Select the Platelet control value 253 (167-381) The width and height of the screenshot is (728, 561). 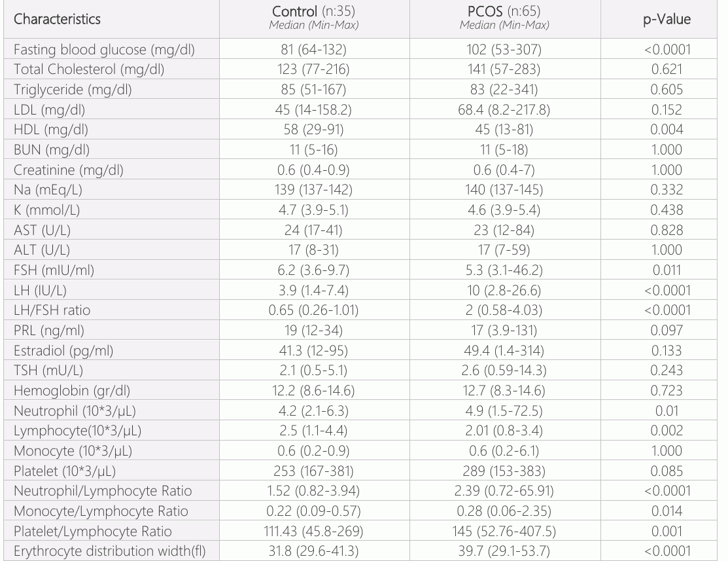pyautogui.click(x=314, y=471)
